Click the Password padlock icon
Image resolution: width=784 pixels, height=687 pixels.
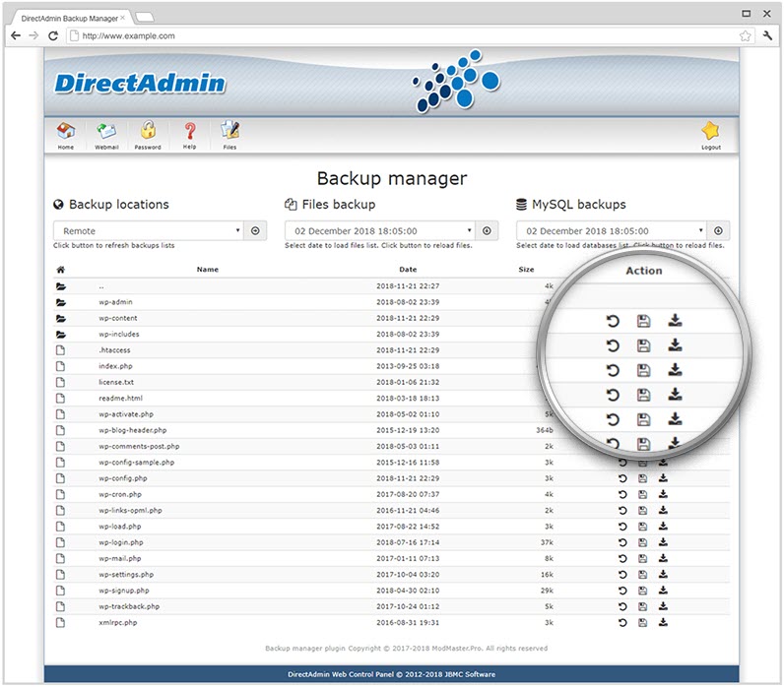[148, 132]
